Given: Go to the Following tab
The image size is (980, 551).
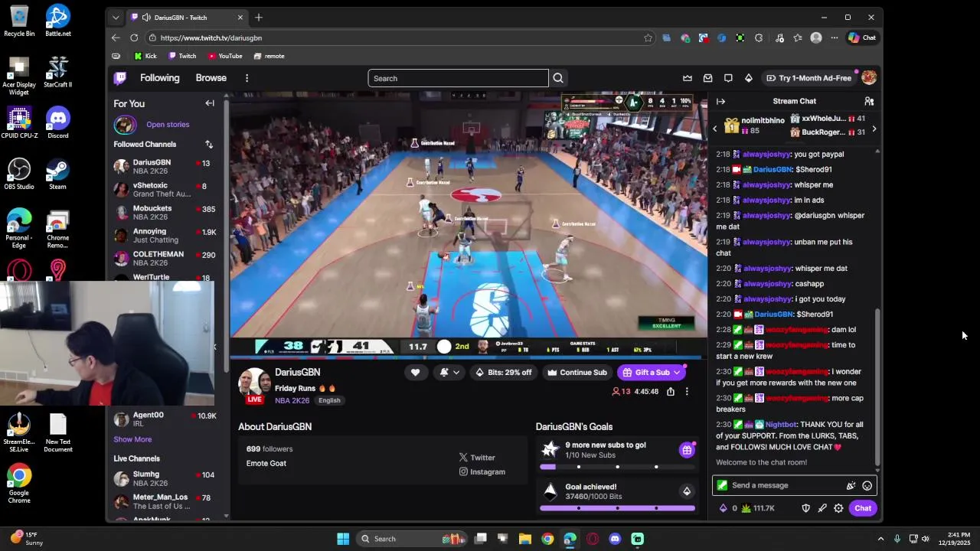Looking at the screenshot, I should click(159, 78).
